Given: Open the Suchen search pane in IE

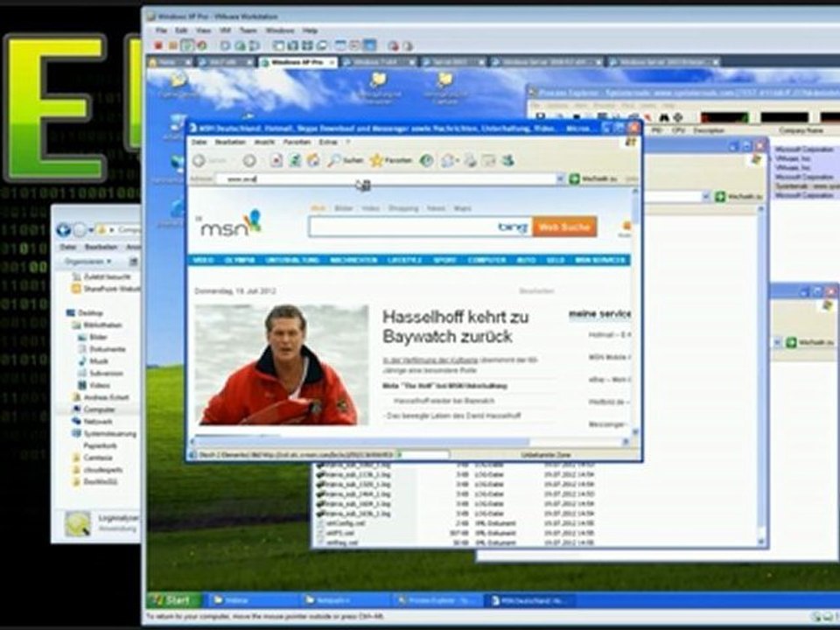Looking at the screenshot, I should (346, 160).
